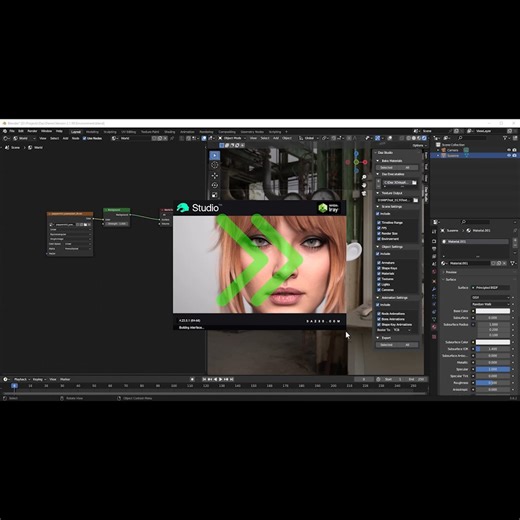
Task: Toggle camera view with the camera icon
Action: coord(364,193)
